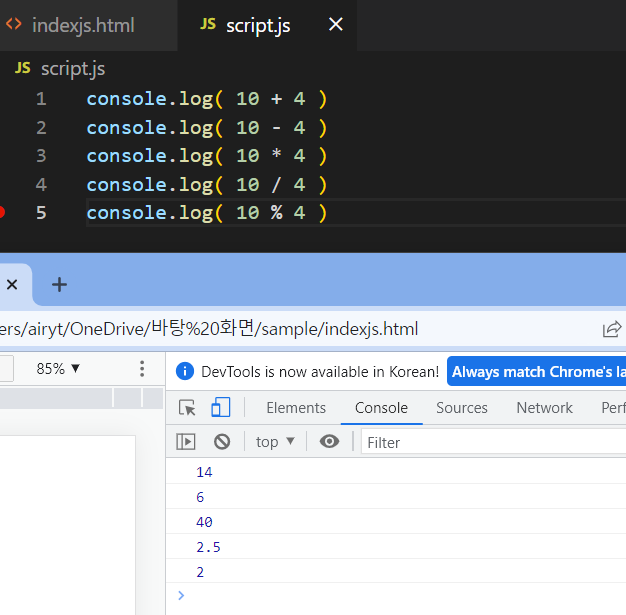Image resolution: width=626 pixels, height=615 pixels.
Task: Place cursor in the 10 % 4 code line
Action: tap(207, 212)
